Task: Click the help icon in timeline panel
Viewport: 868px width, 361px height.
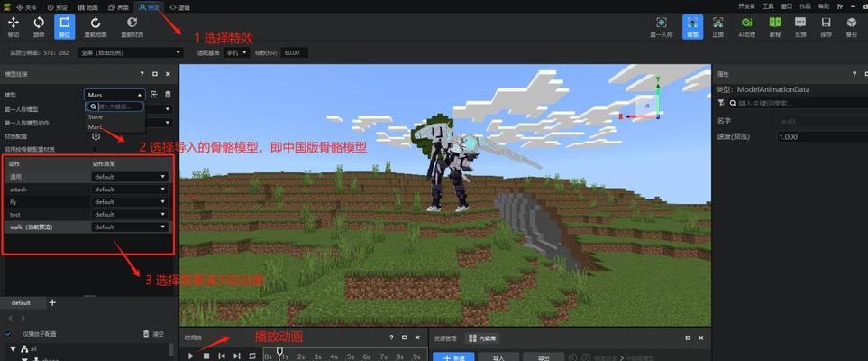Action: 391,338
